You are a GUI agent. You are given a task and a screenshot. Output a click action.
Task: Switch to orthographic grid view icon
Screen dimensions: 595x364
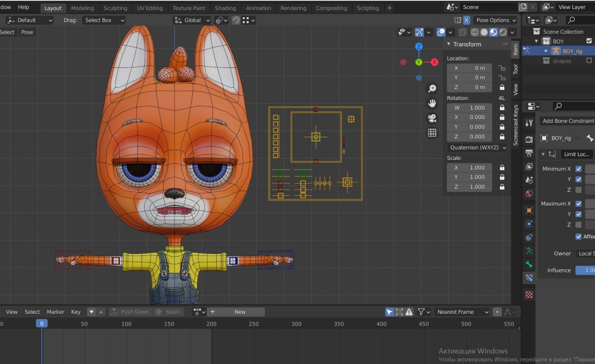432,133
